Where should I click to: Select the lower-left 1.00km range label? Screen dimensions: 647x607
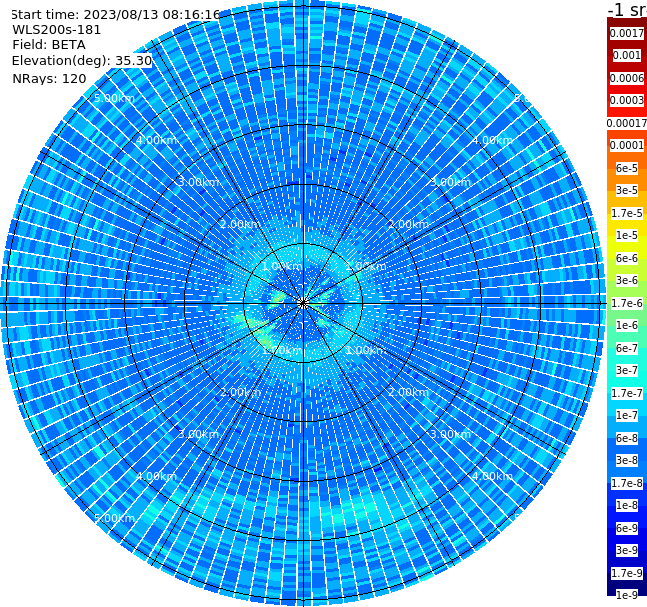pyautogui.click(x=282, y=350)
